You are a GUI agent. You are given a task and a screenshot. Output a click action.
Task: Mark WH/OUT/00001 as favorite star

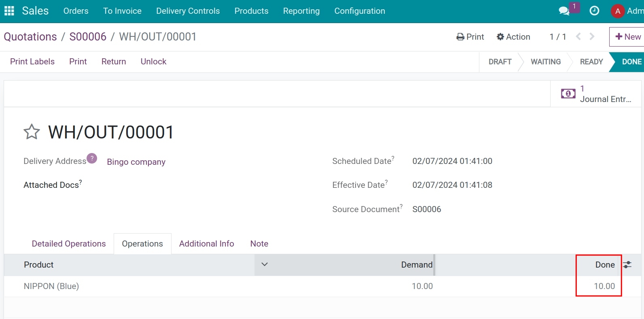(x=32, y=132)
